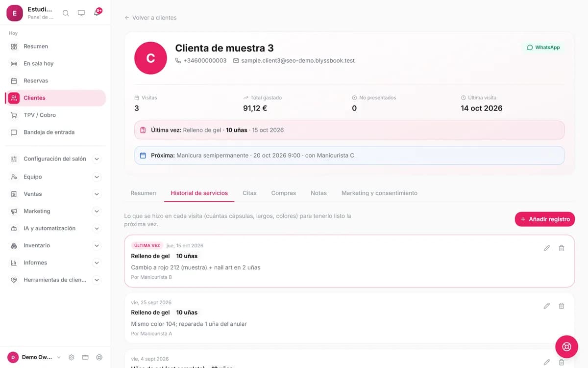The width and height of the screenshot is (588, 368).
Task: Open Demo Owner account dropdown
Action: point(34,357)
